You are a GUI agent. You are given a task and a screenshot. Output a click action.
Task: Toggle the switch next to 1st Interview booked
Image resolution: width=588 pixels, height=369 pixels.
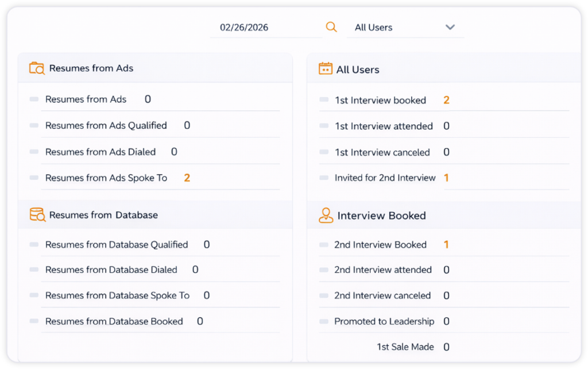(x=324, y=99)
